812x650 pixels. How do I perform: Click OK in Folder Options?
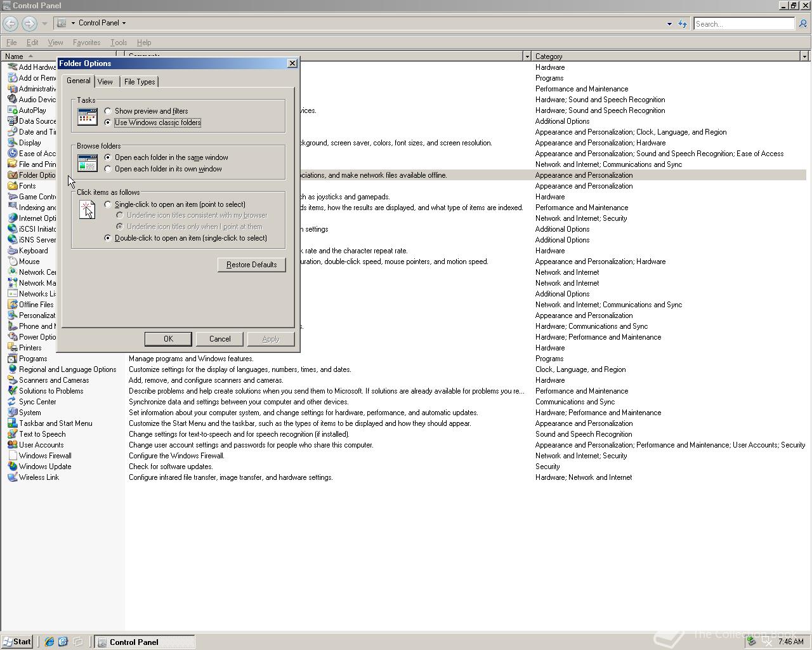(168, 339)
